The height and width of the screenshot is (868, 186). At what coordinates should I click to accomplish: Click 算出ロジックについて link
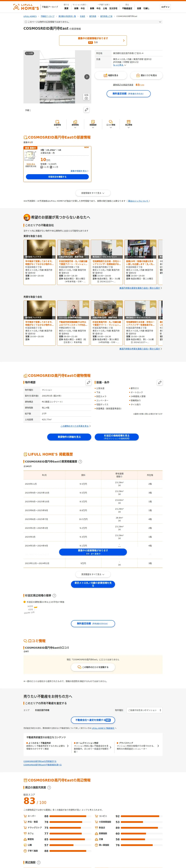(138, 201)
